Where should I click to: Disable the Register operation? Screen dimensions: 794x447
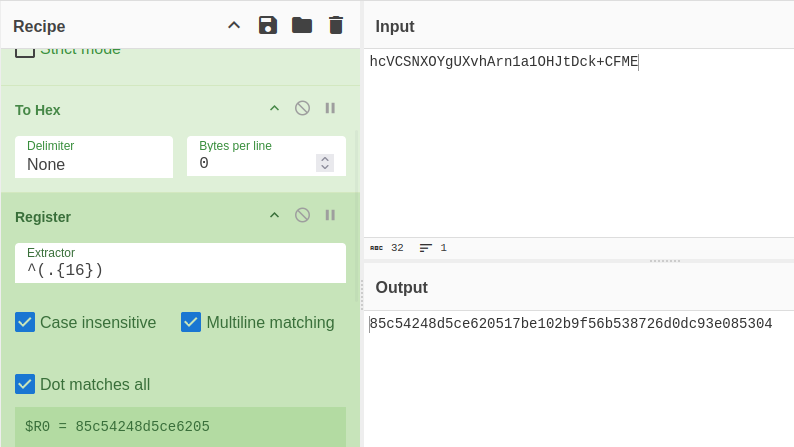302,215
